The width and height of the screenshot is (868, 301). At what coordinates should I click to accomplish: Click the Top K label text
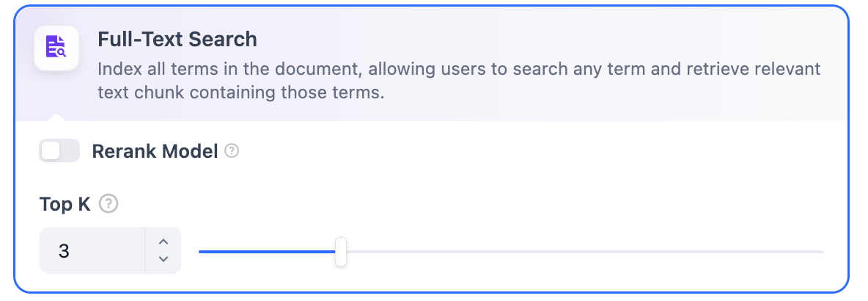tap(65, 204)
